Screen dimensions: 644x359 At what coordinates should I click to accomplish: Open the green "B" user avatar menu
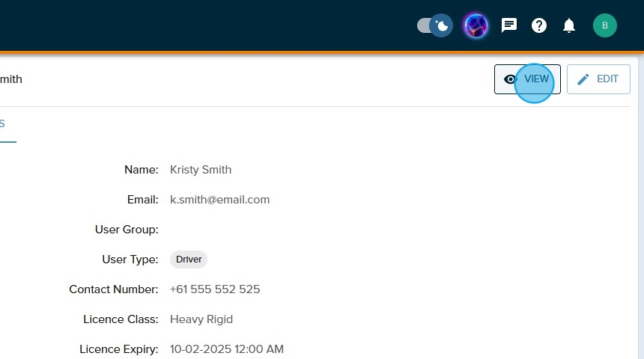click(604, 26)
